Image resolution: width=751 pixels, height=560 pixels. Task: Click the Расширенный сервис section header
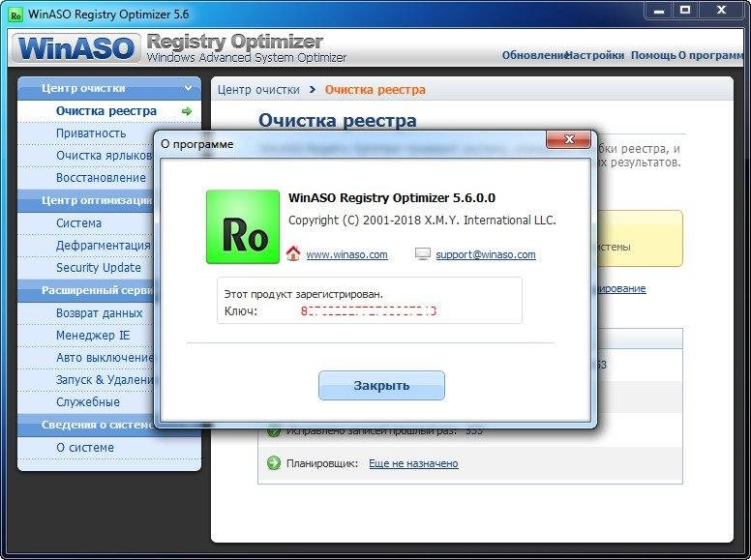(x=86, y=290)
